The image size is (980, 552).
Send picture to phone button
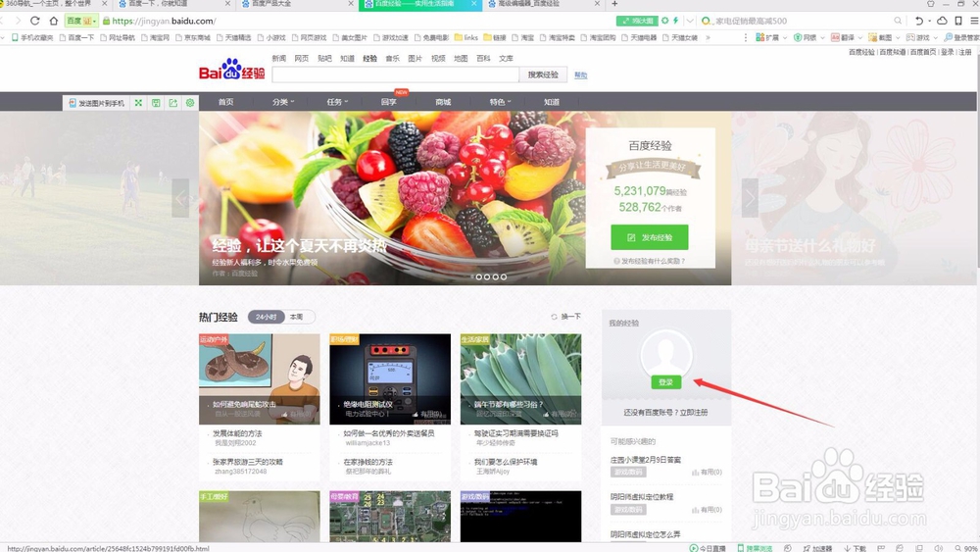(x=96, y=103)
